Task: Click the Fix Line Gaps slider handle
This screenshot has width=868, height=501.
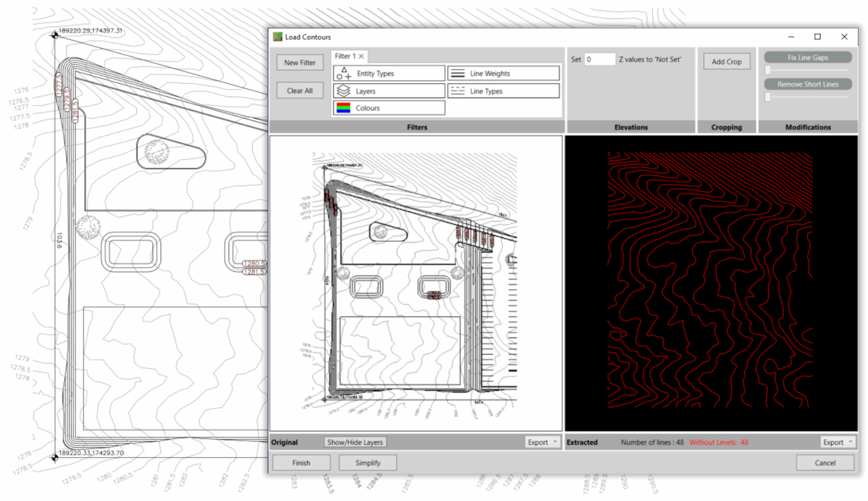Action: point(768,70)
